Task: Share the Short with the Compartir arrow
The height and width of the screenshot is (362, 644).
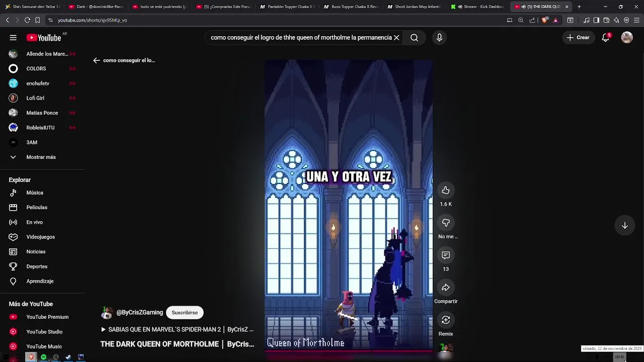Action: [x=446, y=288]
